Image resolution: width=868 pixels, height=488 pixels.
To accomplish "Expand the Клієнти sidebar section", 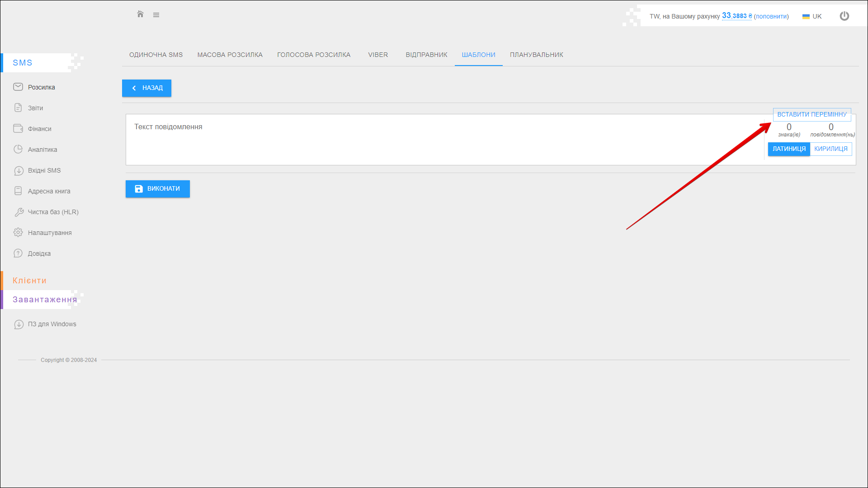I will click(x=29, y=281).
